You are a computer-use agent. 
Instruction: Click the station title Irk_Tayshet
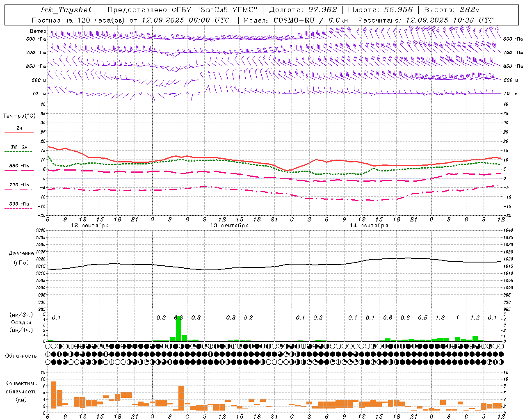coord(66,10)
